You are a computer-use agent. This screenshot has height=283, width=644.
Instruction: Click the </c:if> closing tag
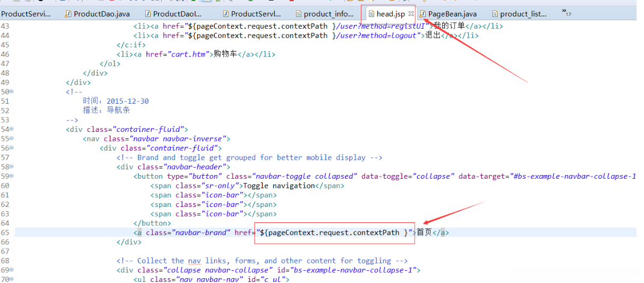[131, 45]
